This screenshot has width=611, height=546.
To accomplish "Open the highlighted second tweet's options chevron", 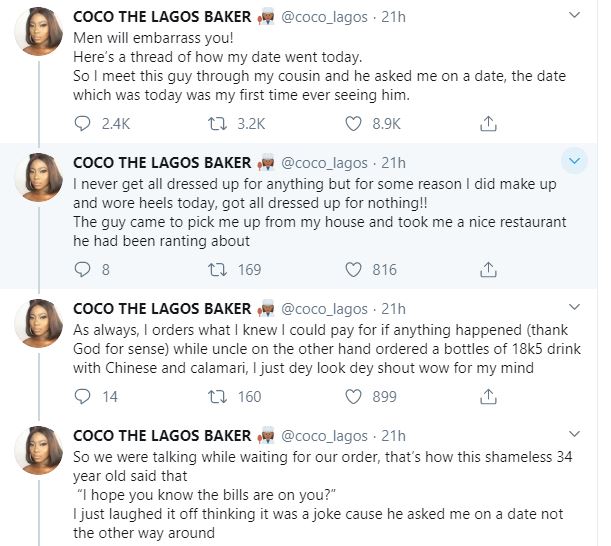I will click(574, 161).
